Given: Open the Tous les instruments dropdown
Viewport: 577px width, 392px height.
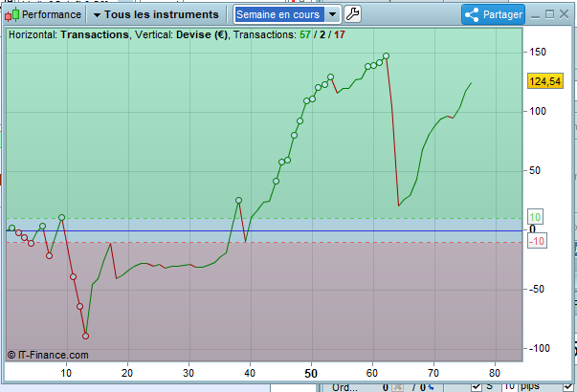Looking at the screenshot, I should (156, 14).
